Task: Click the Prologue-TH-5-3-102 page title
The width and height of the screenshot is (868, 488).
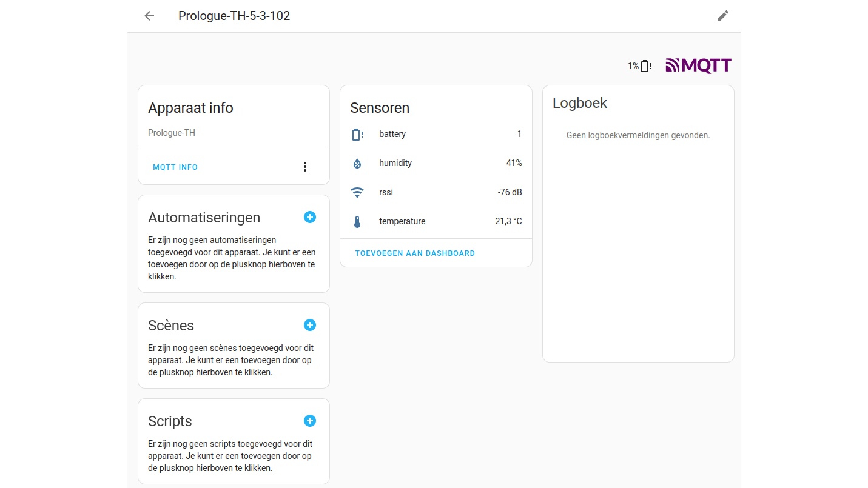Action: point(234,16)
